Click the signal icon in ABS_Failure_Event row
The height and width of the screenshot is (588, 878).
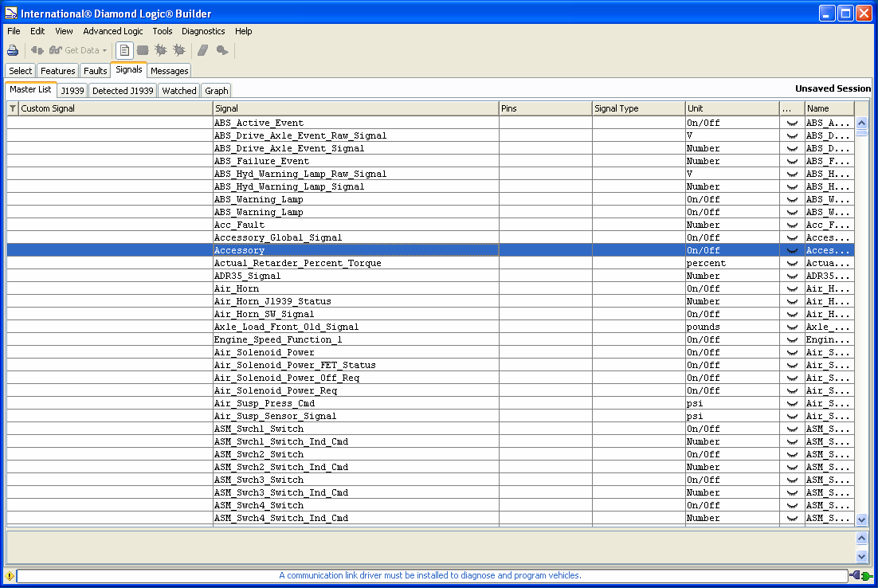792,161
